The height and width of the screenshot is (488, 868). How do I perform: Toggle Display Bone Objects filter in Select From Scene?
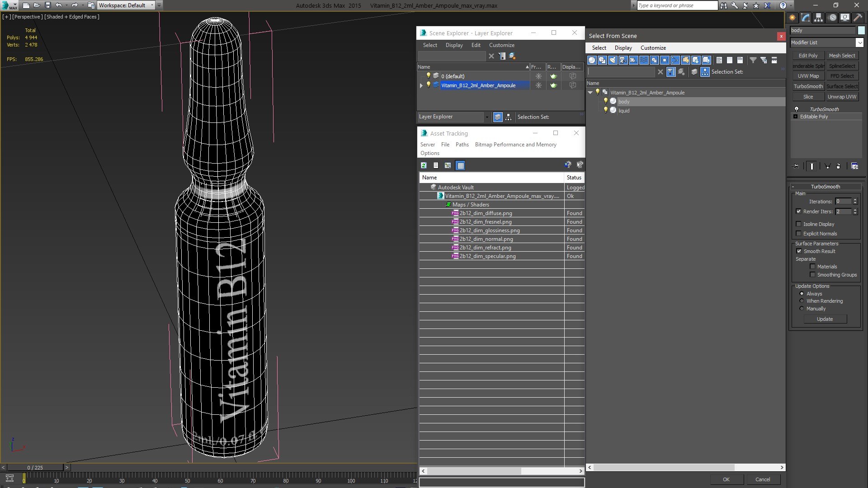pos(675,60)
